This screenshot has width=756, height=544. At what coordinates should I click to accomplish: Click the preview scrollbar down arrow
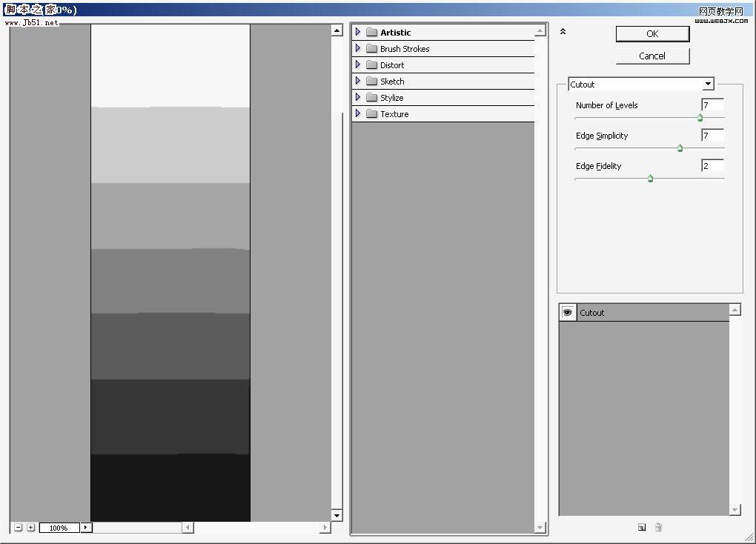coord(337,515)
